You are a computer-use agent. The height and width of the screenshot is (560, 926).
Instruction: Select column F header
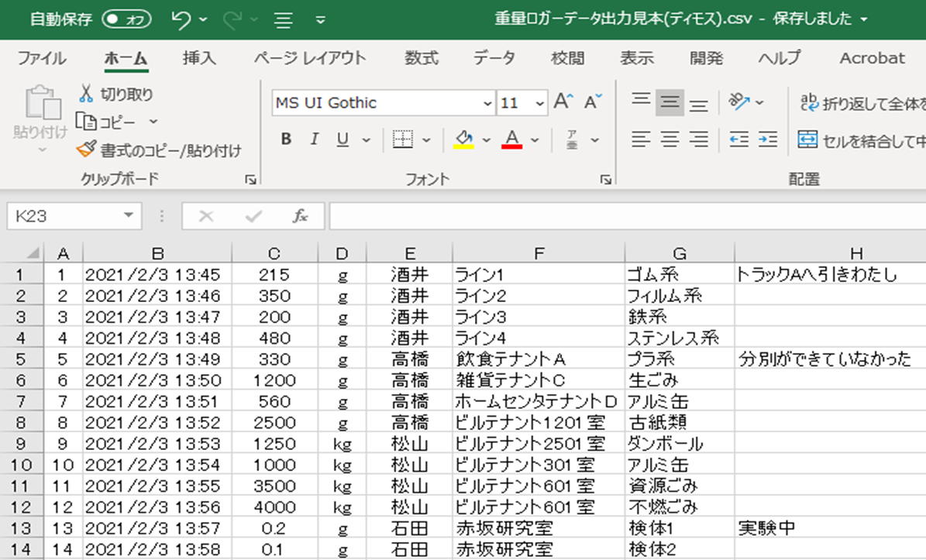point(539,253)
